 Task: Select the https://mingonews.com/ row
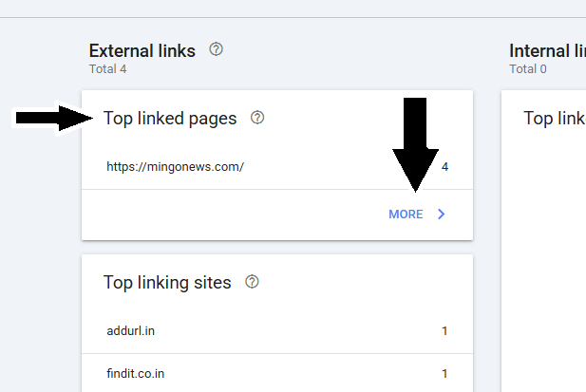coord(277,167)
